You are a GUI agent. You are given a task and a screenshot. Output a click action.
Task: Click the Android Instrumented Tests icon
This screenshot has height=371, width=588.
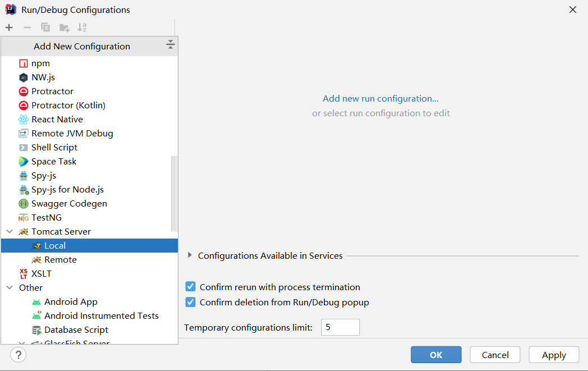click(x=36, y=316)
